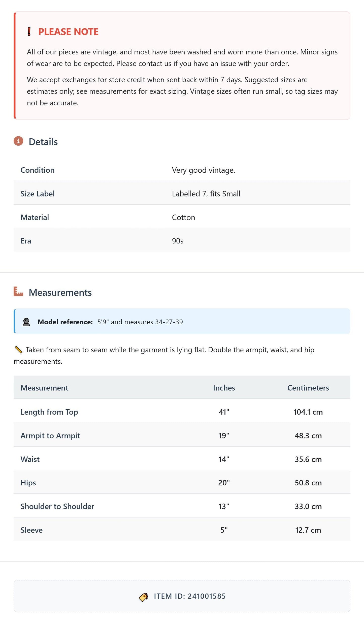Select the Length from Top row
Screen dimensions: 364x624
182,412
